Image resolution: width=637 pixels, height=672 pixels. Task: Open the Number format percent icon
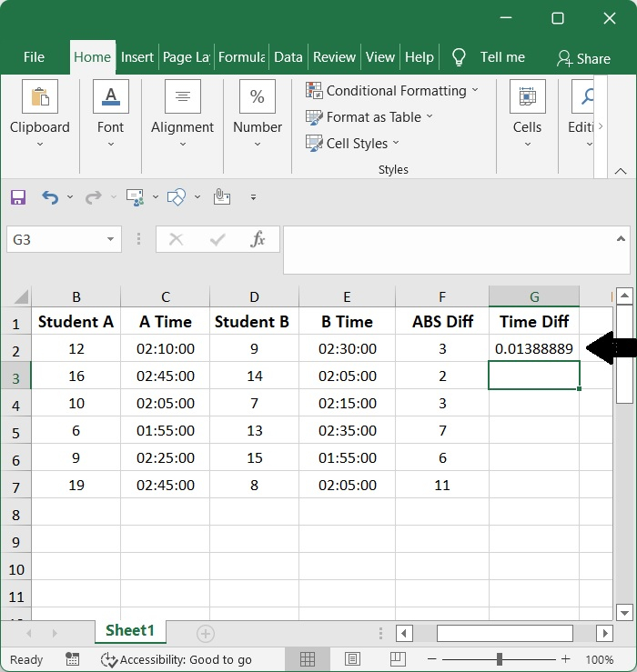(x=258, y=96)
